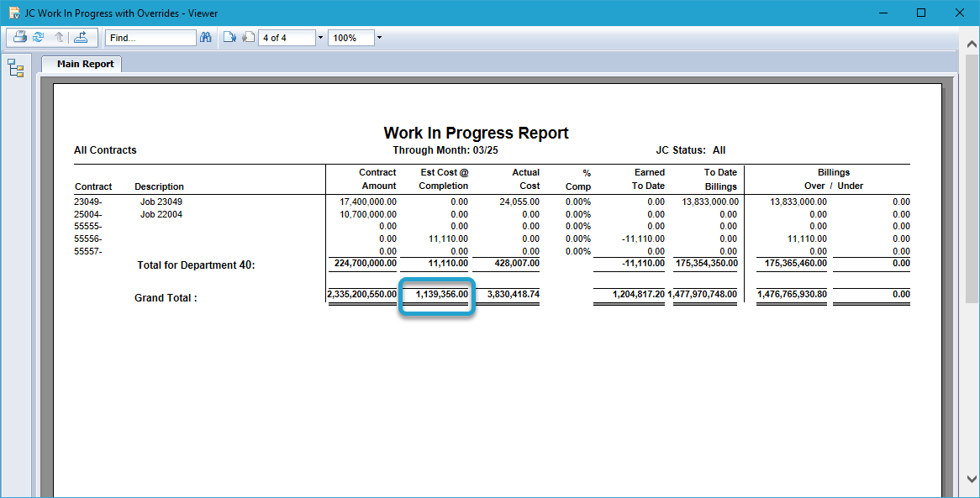Click the All Contracts heading
The width and height of the screenshot is (980, 498).
[x=105, y=150]
